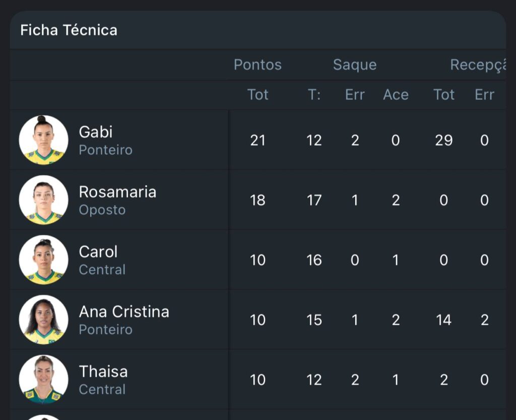Click the Saque T: column header
The height and width of the screenshot is (420, 516).
tap(314, 95)
